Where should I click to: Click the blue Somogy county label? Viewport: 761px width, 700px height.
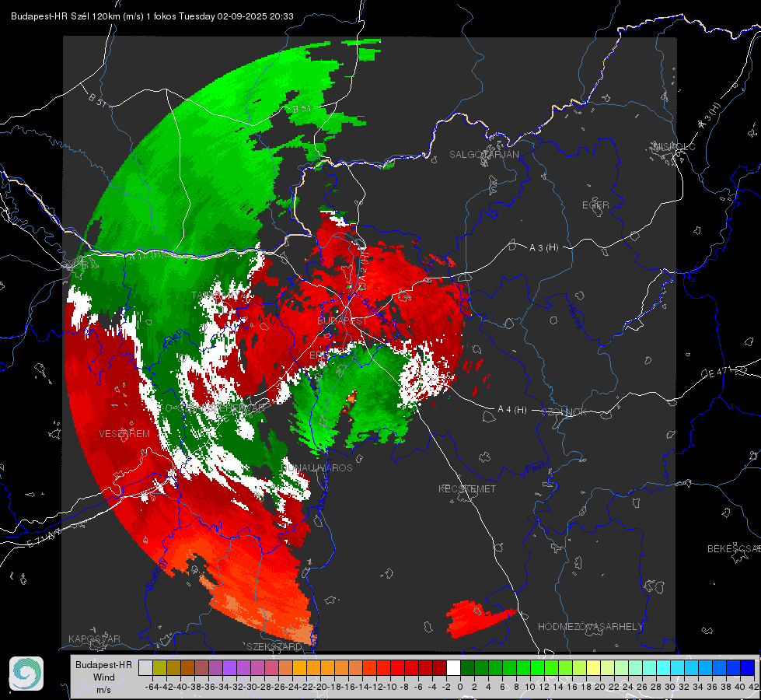coord(155,575)
